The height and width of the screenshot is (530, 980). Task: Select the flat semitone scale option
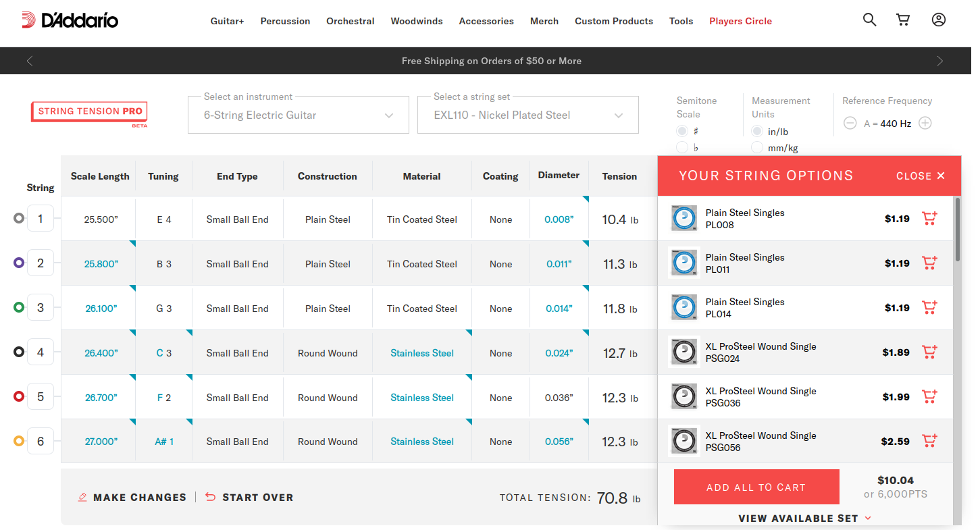coord(682,147)
